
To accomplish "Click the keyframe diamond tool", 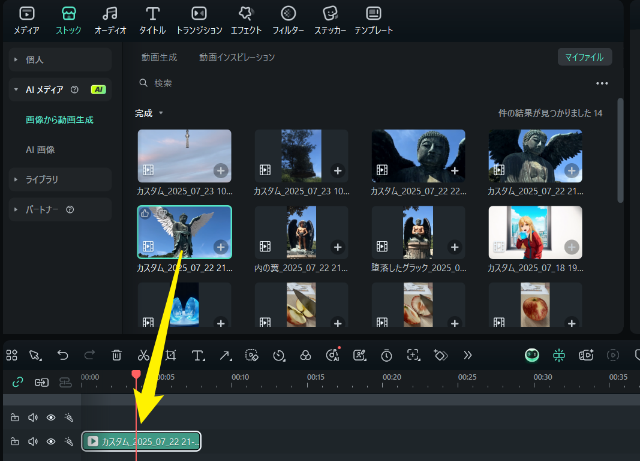I will point(440,355).
